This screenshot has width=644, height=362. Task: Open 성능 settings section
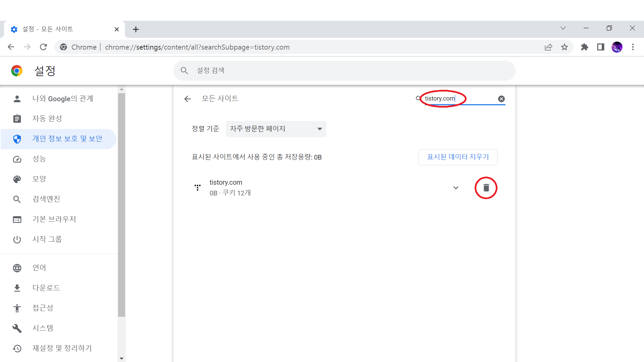coord(58,159)
